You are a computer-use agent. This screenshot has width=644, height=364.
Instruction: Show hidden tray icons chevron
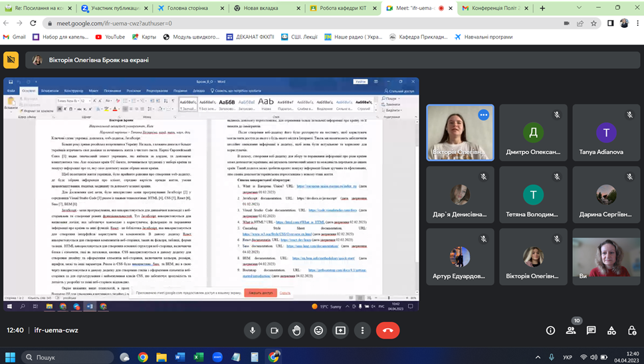[538, 357]
